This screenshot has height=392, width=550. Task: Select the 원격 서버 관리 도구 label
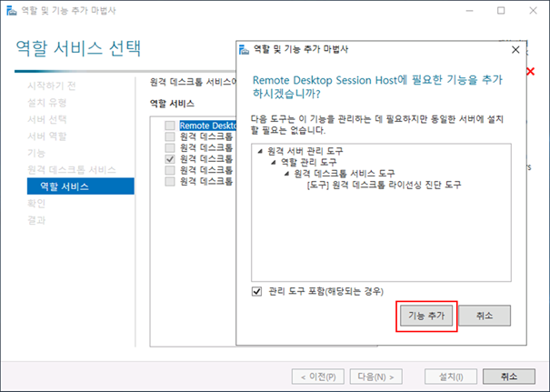(x=305, y=151)
